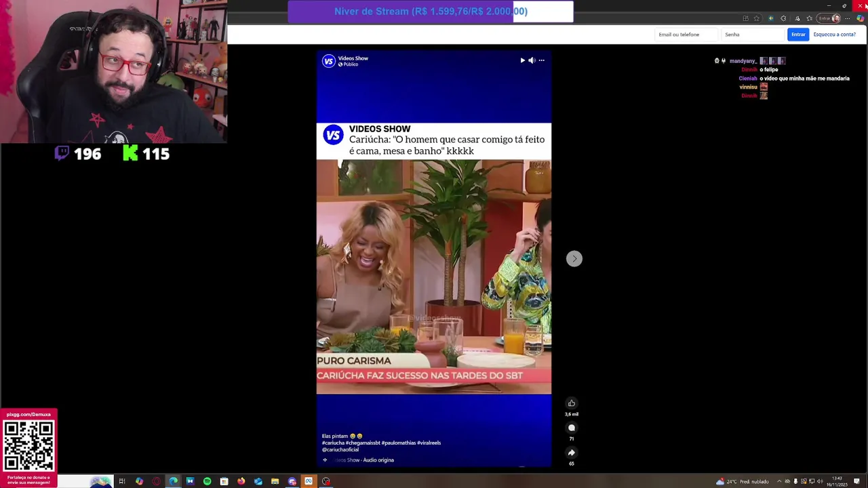The width and height of the screenshot is (868, 488).
Task: Click the 71 comments count
Action: (572, 439)
